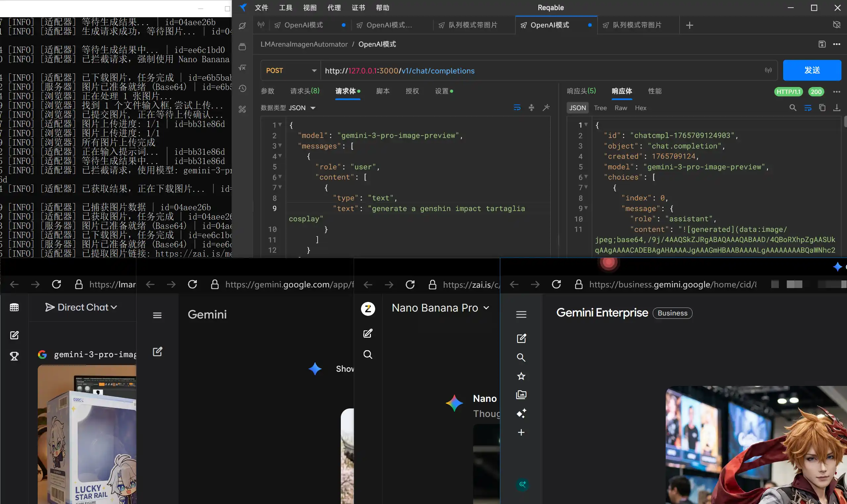Collapse the messages array fold arrow
The image size is (847, 504).
tap(280, 146)
